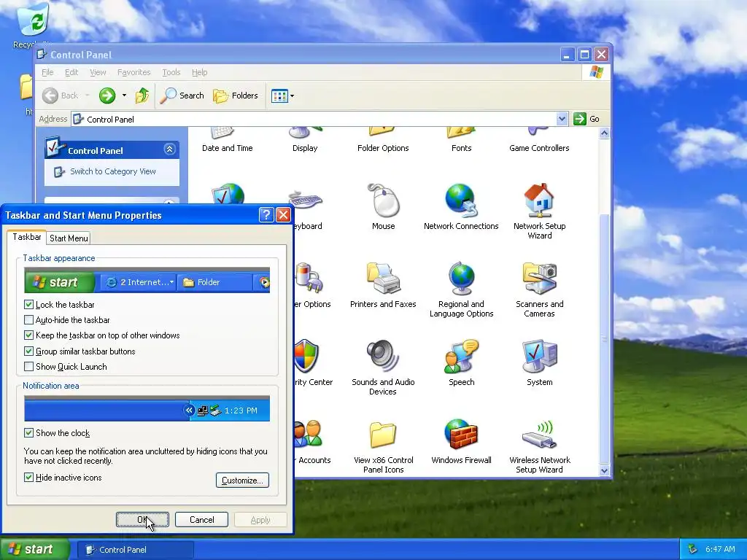Toggle Hide inactive icons checkbox

tap(28, 477)
